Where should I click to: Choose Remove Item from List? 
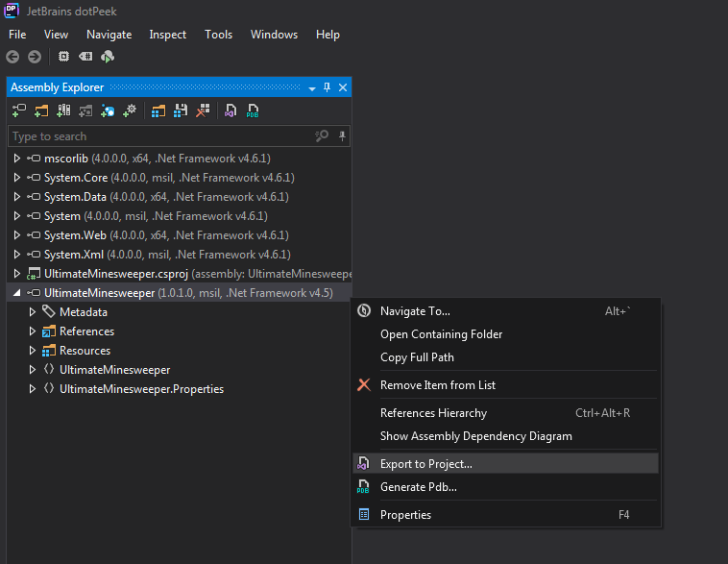click(x=505, y=385)
